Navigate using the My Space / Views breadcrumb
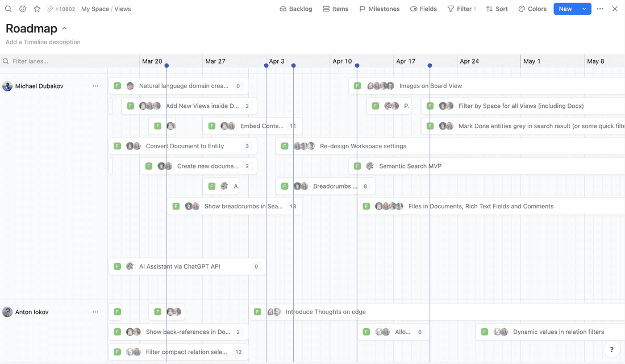The width and height of the screenshot is (625, 364). (106, 9)
